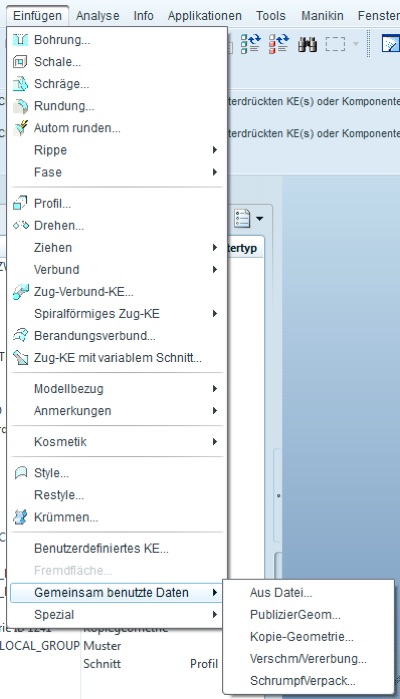Viewport: 400px width, 699px height.
Task: Select Autom runden auto-round icon
Action: (x=21, y=128)
